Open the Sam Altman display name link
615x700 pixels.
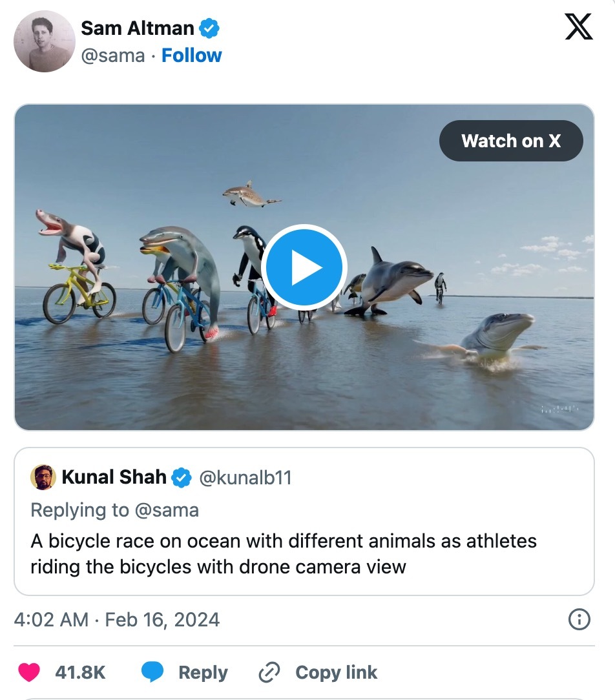pos(137,28)
